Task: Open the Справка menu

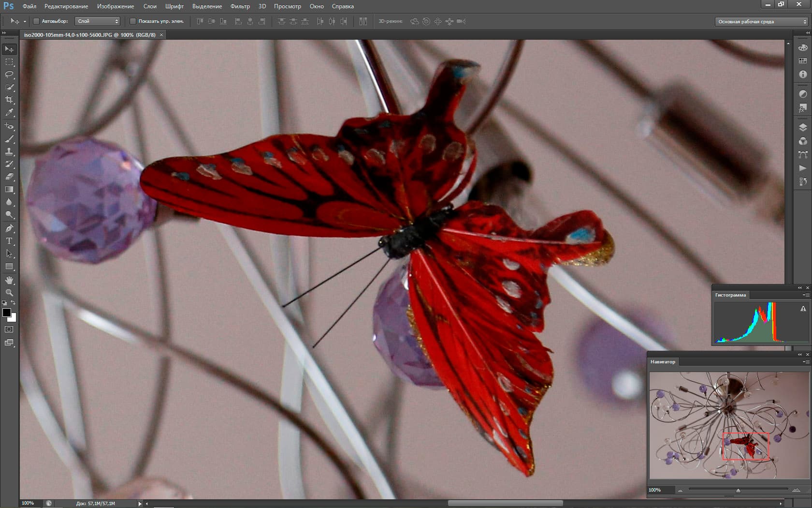Action: [343, 6]
